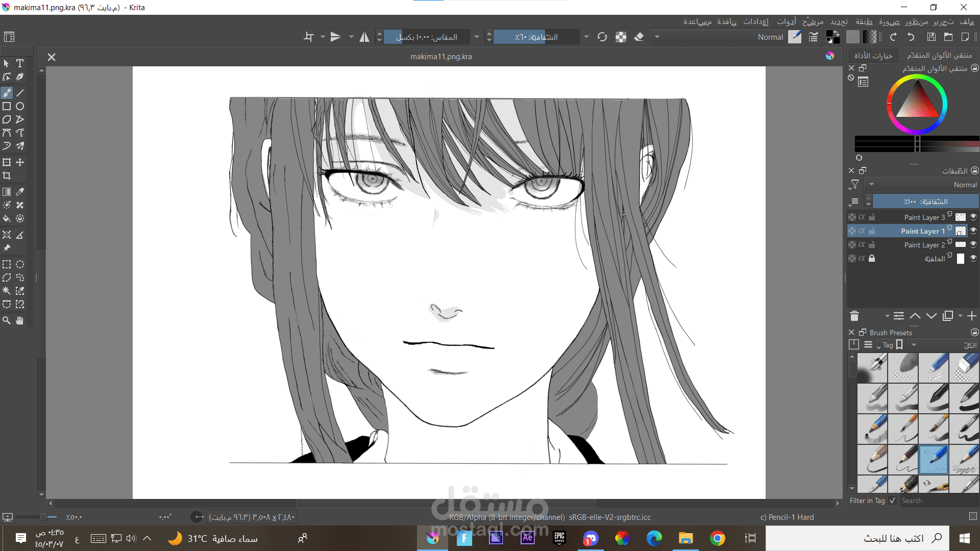This screenshot has height=551, width=980.
Task: Pick a color with the Color Sampler tool
Action: pyautogui.click(x=20, y=192)
